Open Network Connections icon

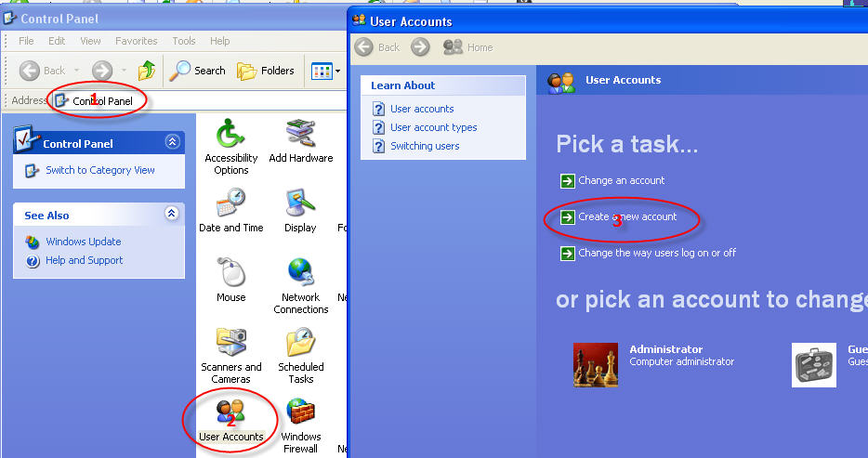click(300, 285)
